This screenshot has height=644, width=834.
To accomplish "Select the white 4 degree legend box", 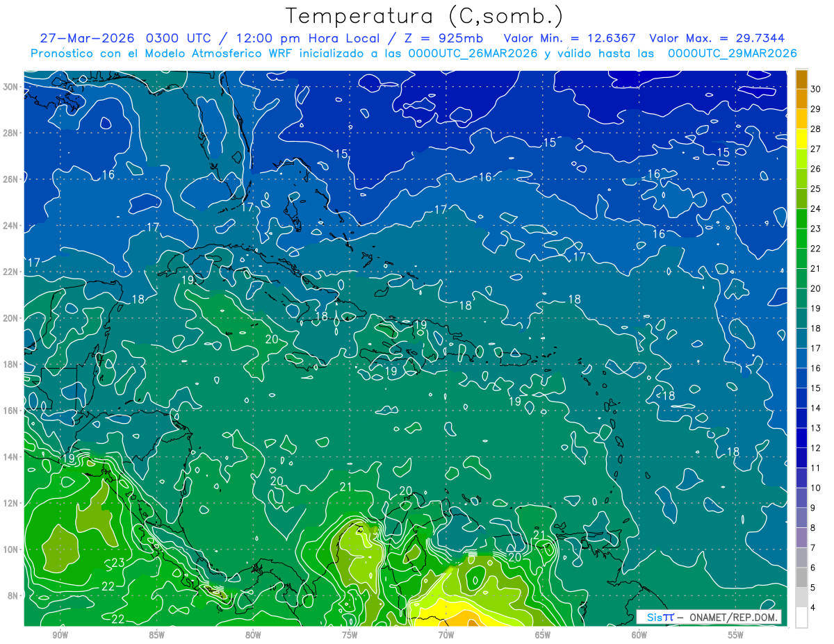I will (801, 618).
